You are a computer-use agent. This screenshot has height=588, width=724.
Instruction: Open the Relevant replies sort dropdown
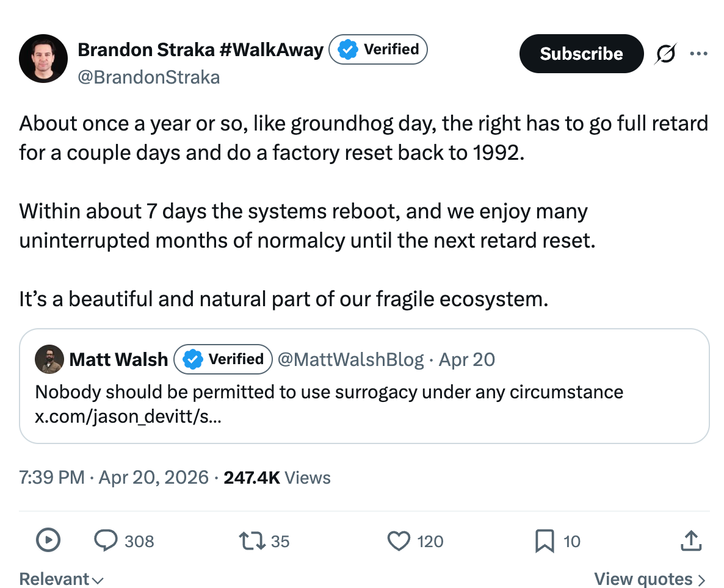[x=61, y=579]
